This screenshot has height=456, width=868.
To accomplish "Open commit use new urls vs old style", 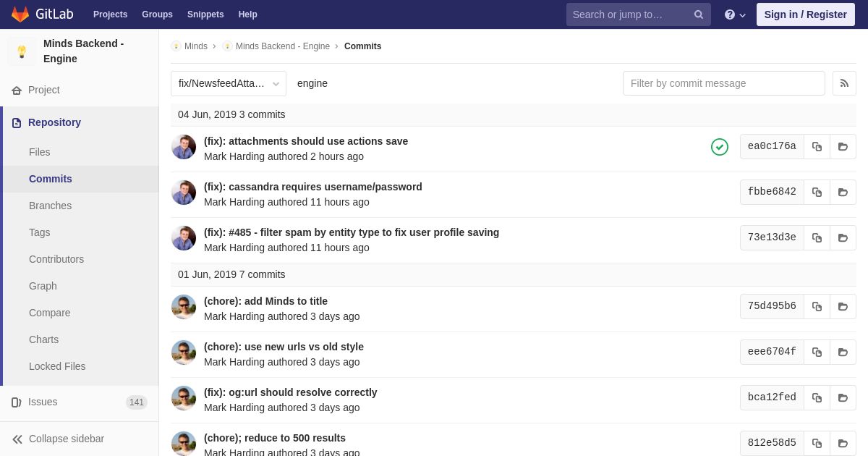I will click(284, 347).
